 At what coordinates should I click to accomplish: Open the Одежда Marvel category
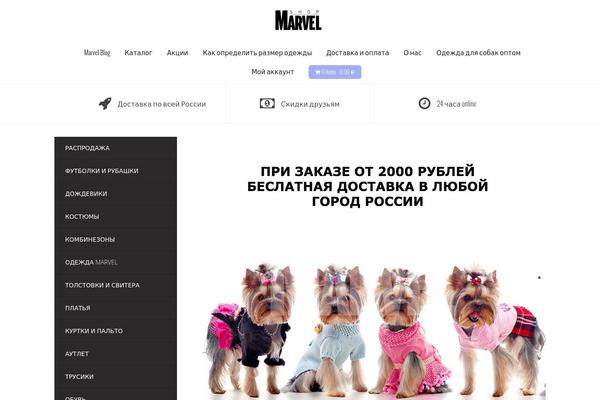click(x=116, y=262)
